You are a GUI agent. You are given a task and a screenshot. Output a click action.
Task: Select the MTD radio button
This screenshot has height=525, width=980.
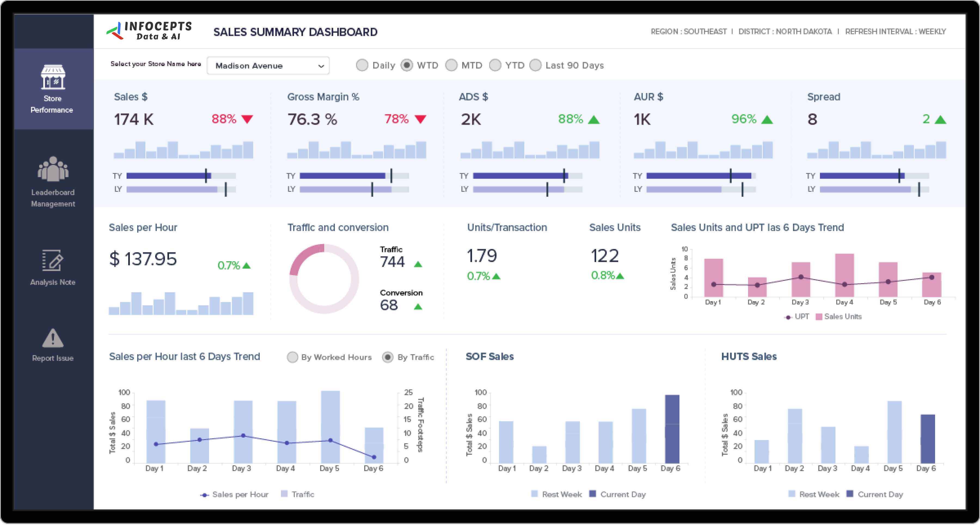[x=451, y=65]
